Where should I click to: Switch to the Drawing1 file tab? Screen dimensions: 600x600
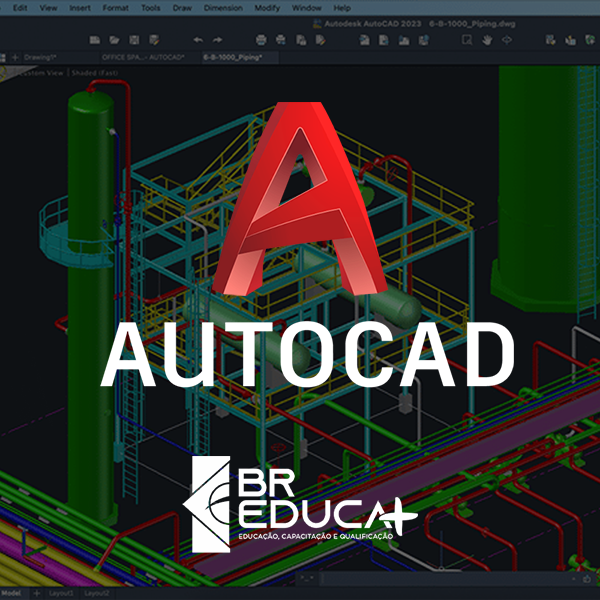[39, 58]
